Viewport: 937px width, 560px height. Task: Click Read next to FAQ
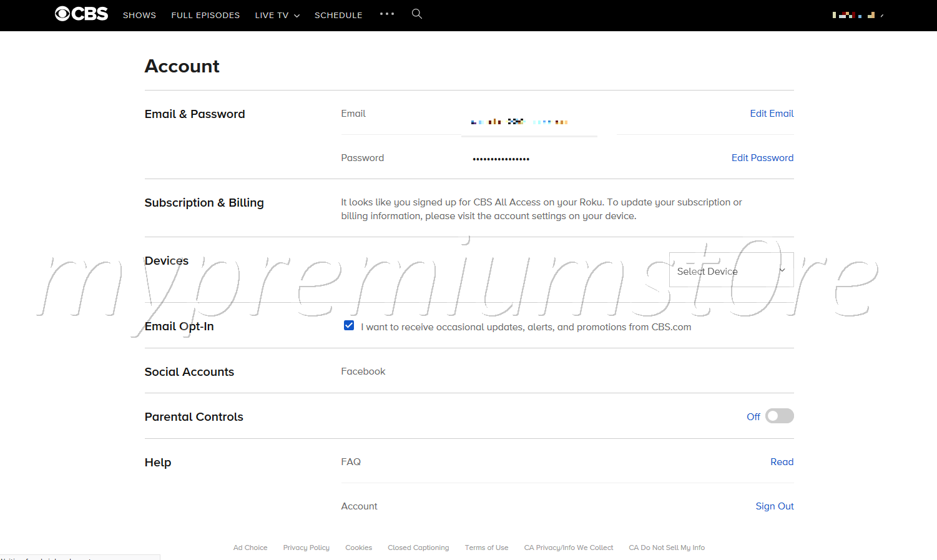click(782, 462)
